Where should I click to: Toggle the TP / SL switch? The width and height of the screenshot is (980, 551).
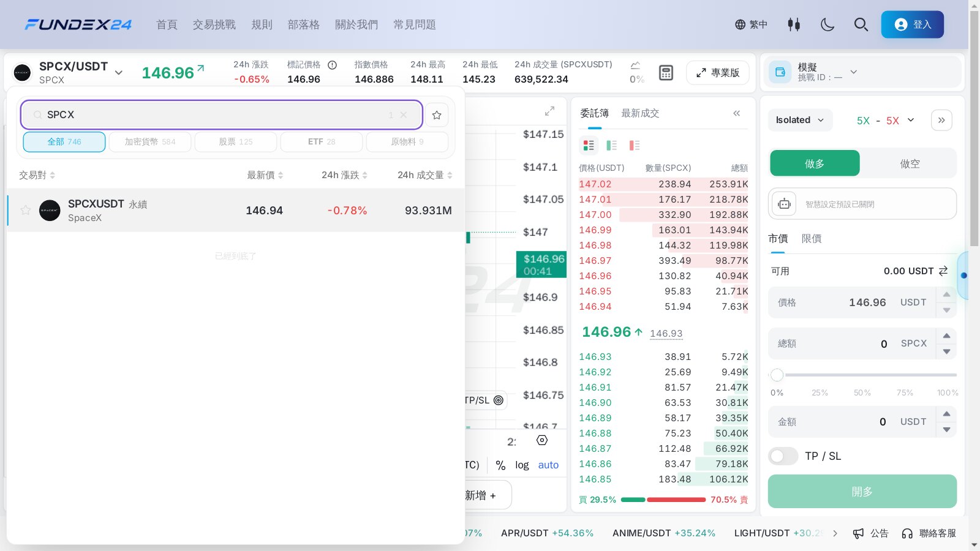(x=783, y=456)
